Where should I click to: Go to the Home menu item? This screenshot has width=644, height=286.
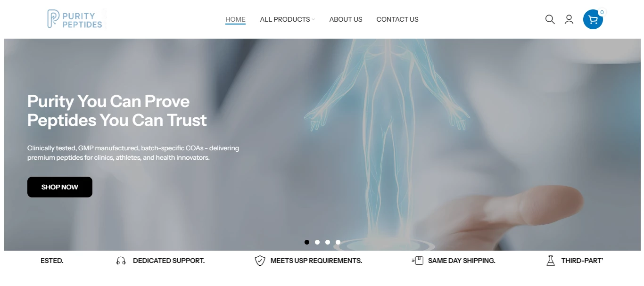[235, 19]
